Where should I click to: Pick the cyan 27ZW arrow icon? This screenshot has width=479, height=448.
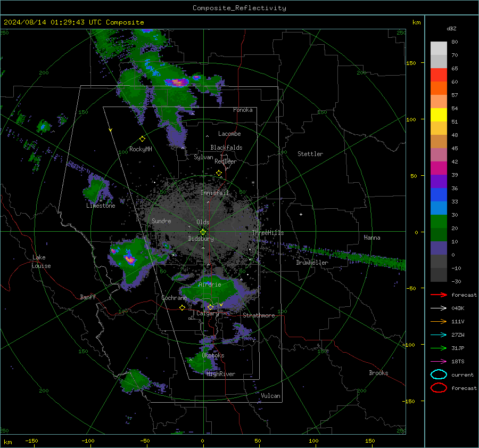(439, 335)
